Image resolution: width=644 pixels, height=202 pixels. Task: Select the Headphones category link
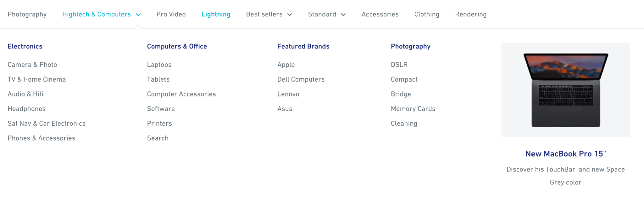[x=27, y=109]
